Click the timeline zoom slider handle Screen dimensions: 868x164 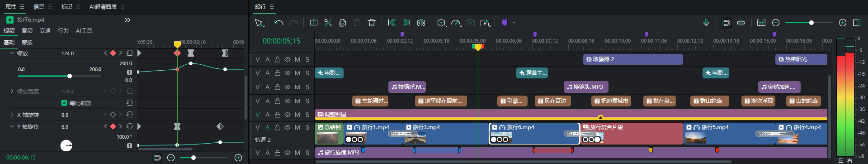[x=811, y=23]
